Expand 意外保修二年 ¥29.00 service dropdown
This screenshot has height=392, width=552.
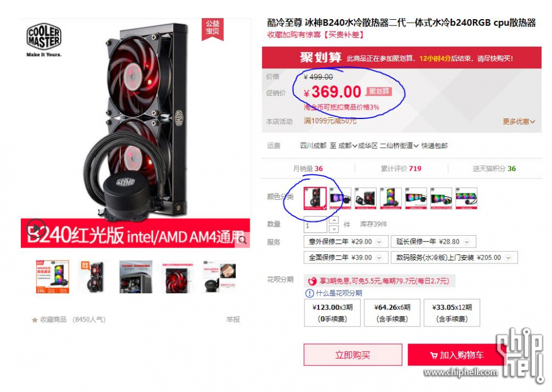click(x=379, y=242)
